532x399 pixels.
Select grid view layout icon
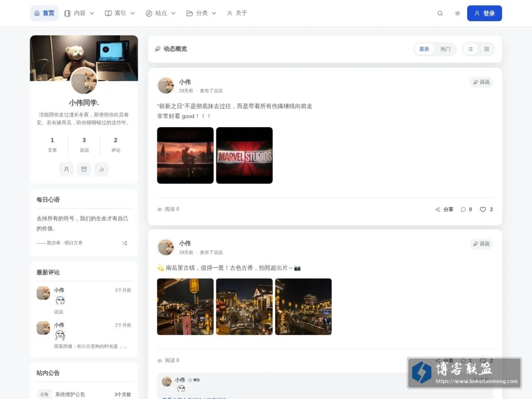tap(486, 49)
